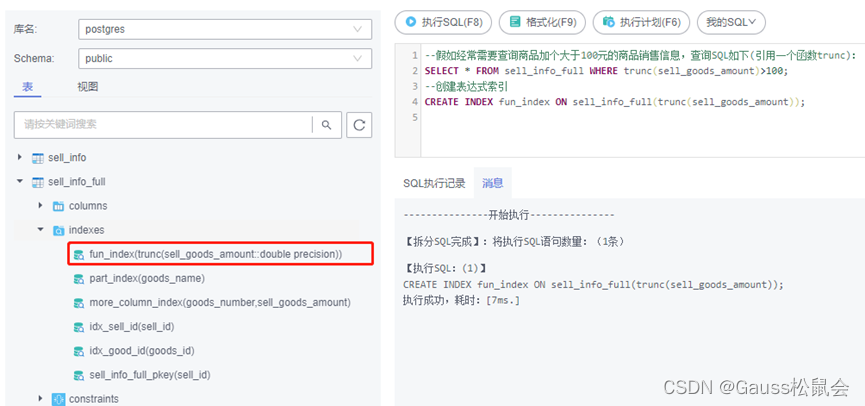Click the SELECT statement on line 2
865x406 pixels.
click(607, 71)
